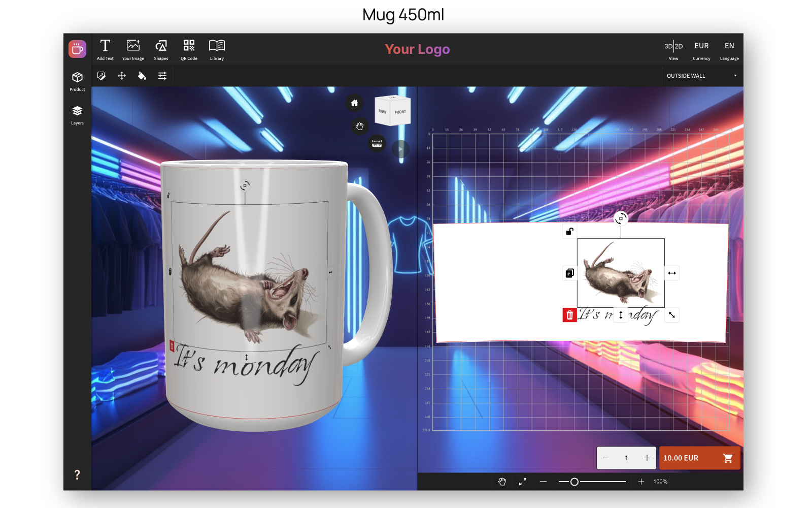The width and height of the screenshot is (812, 508).
Task: Duplicate the selected image in 2D canvas
Action: coord(570,273)
